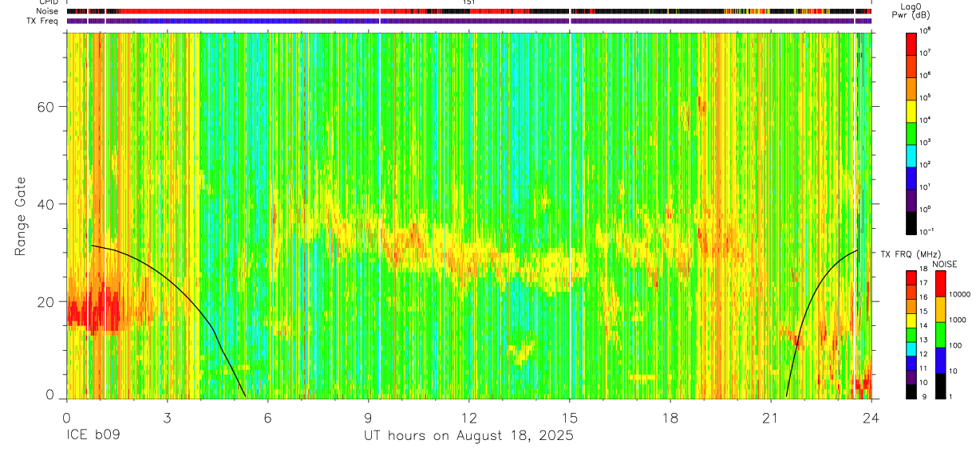980x452 pixels.
Task: Click the 'NOISE' legend title above the right bar
Action: pyautogui.click(x=944, y=263)
